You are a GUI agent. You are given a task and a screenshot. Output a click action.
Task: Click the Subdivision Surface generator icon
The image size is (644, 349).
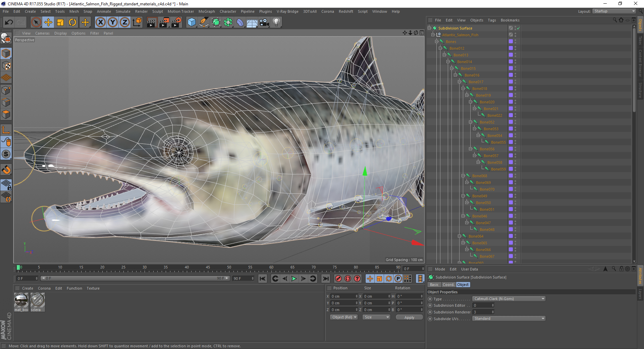tap(216, 22)
